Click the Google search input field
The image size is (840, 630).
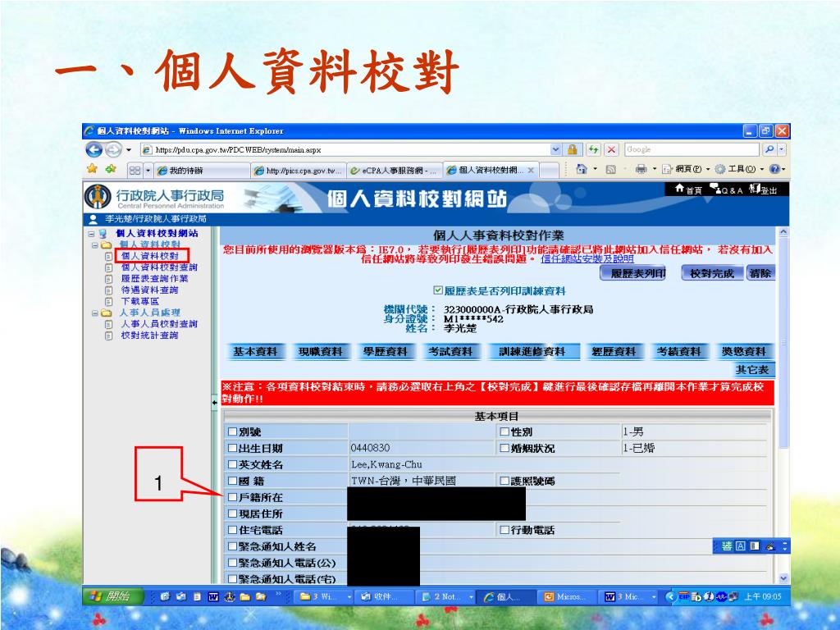pyautogui.click(x=692, y=149)
